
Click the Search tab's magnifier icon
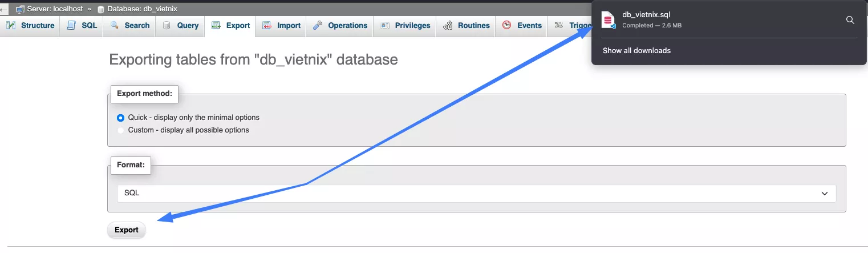115,26
